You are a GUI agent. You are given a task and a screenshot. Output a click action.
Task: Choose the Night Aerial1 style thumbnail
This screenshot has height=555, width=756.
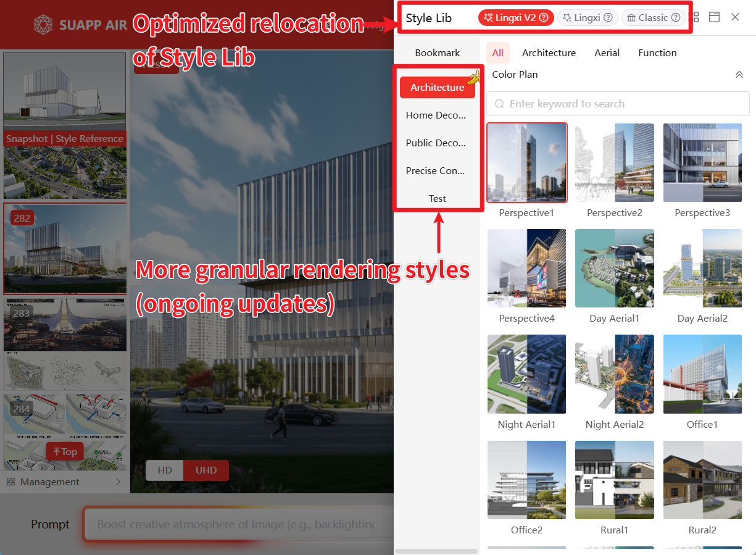click(526, 375)
